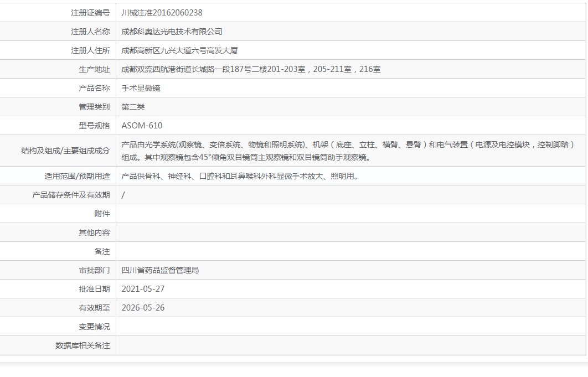Select model value ASOM-610
Image resolution: width=588 pixels, height=377 pixels.
coord(142,125)
